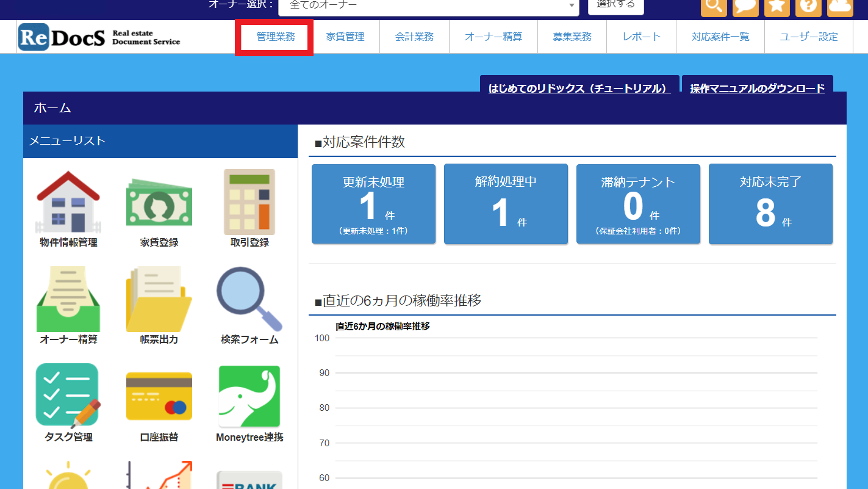Open the 家賃登録 banknote icon
Screen dimensions: 868x489
tap(159, 202)
